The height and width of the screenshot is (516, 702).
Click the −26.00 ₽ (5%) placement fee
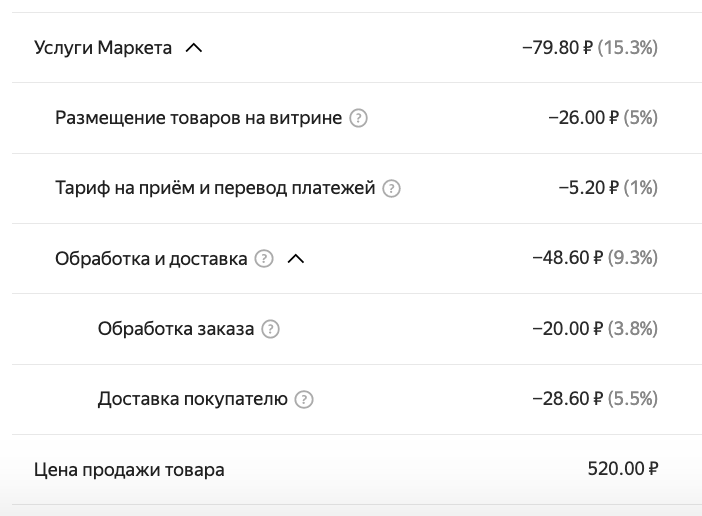click(603, 118)
